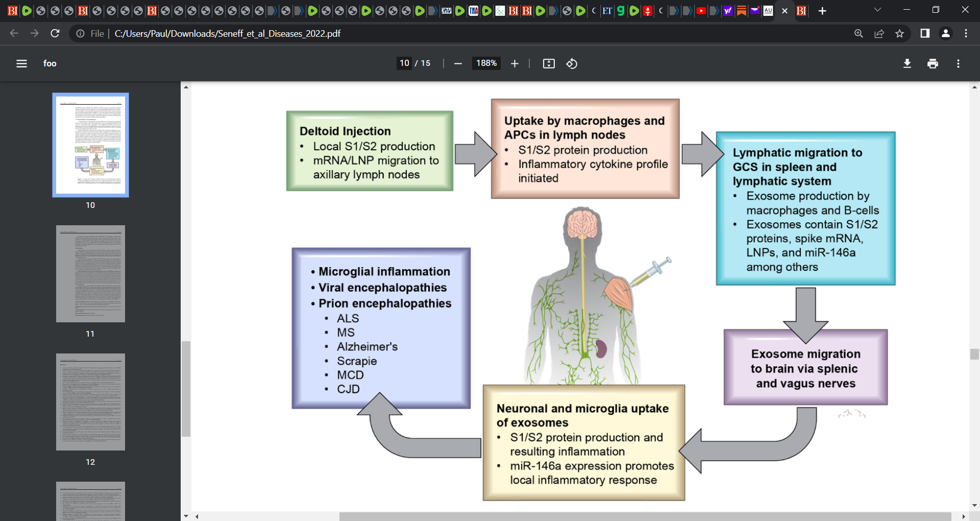This screenshot has height=521, width=980.
Task: Click the horizontal scroll-left arrow
Action: click(197, 516)
